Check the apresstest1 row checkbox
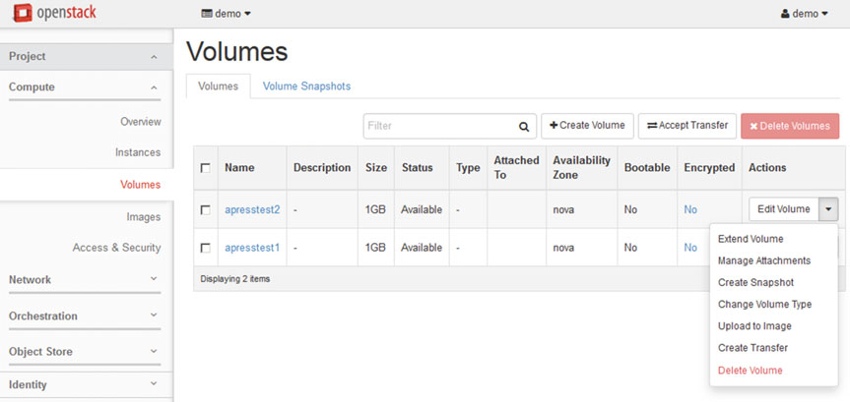 pos(205,248)
